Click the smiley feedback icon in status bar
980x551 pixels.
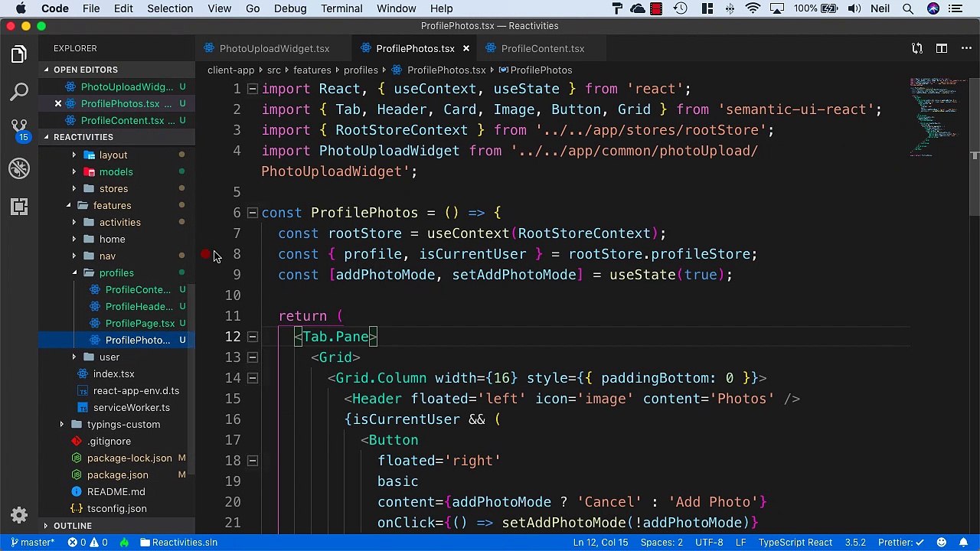click(942, 543)
